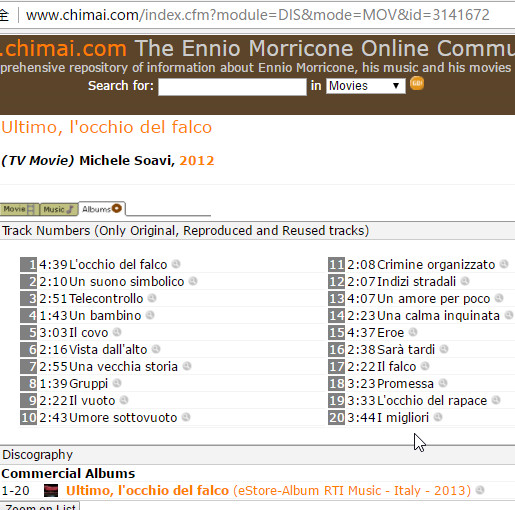
Task: Click info icon beside Umore sottovuoto
Action: (x=186, y=417)
